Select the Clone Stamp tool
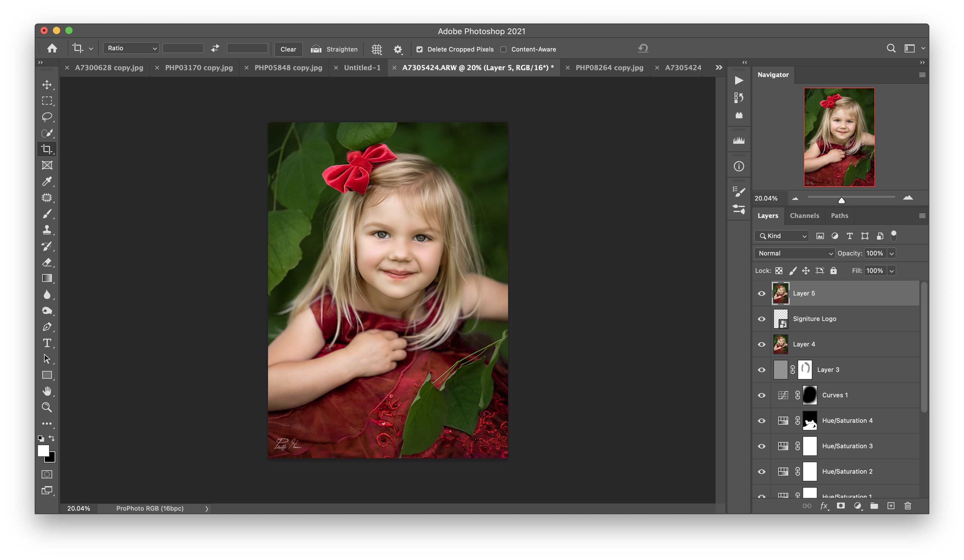 47,230
